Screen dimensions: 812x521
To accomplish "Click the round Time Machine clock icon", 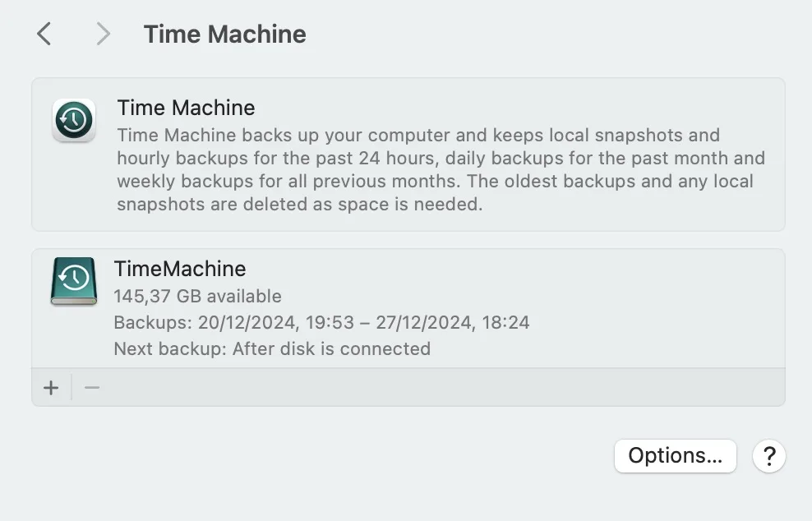I will tap(74, 120).
